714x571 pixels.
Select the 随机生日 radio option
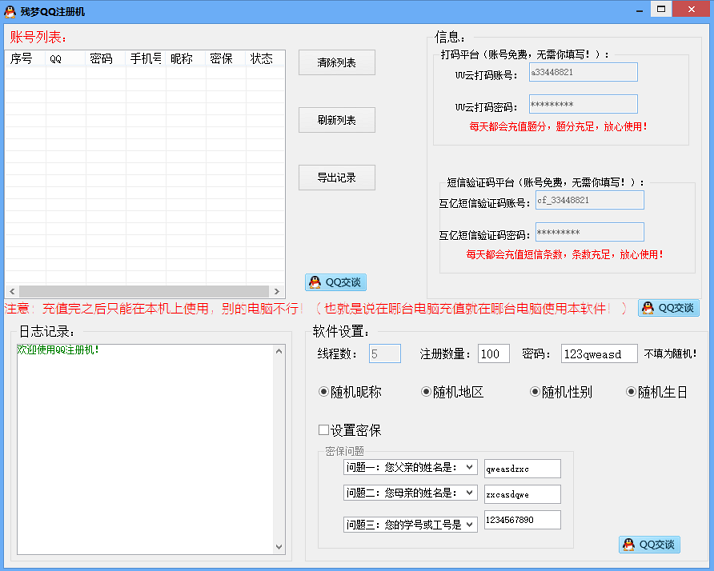[657, 392]
